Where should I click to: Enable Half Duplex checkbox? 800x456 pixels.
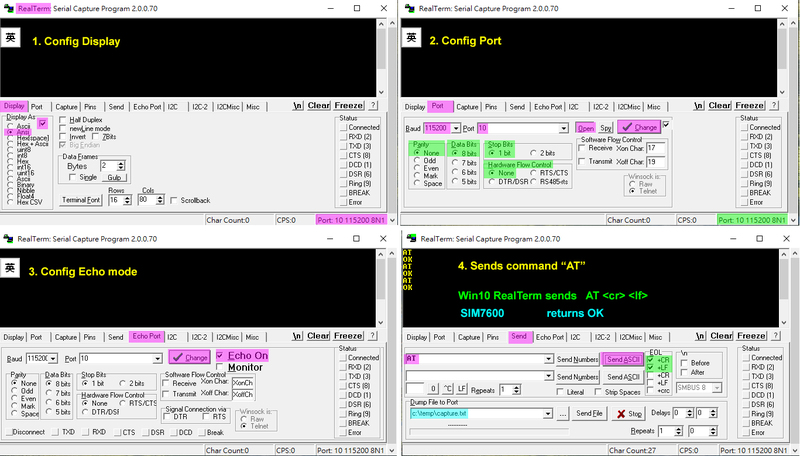[x=63, y=120]
